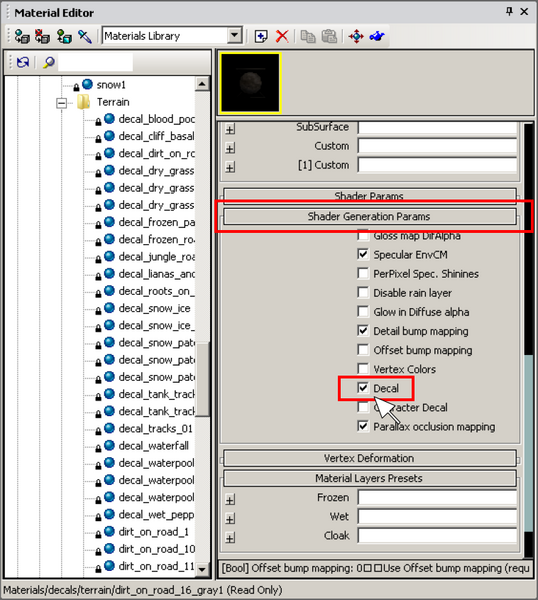Image resolution: width=538 pixels, height=600 pixels.
Task: Toggle Parallax occlusion mapping checkbox
Action: tap(363, 426)
